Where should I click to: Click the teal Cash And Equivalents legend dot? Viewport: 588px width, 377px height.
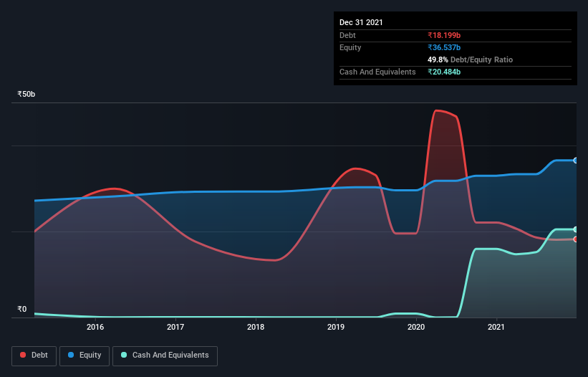click(124, 355)
